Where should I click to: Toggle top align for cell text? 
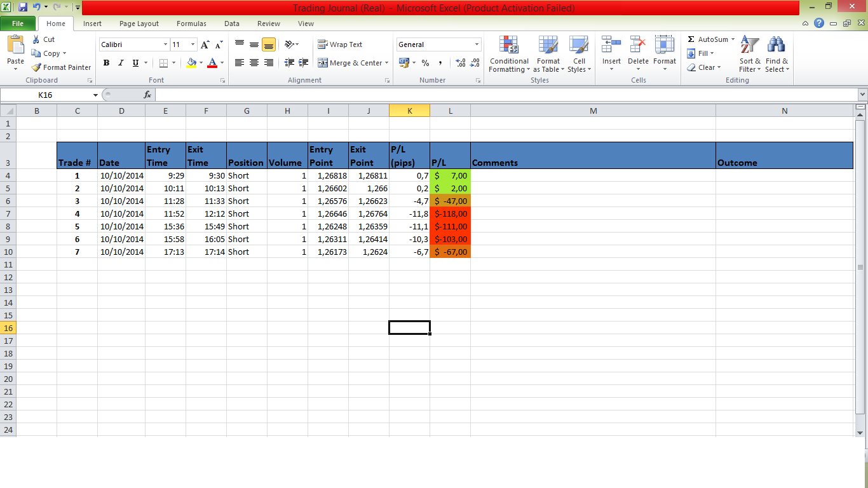[240, 44]
